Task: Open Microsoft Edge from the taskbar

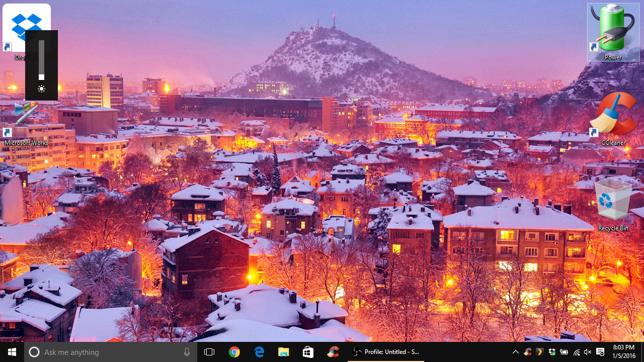Action: coord(259,352)
